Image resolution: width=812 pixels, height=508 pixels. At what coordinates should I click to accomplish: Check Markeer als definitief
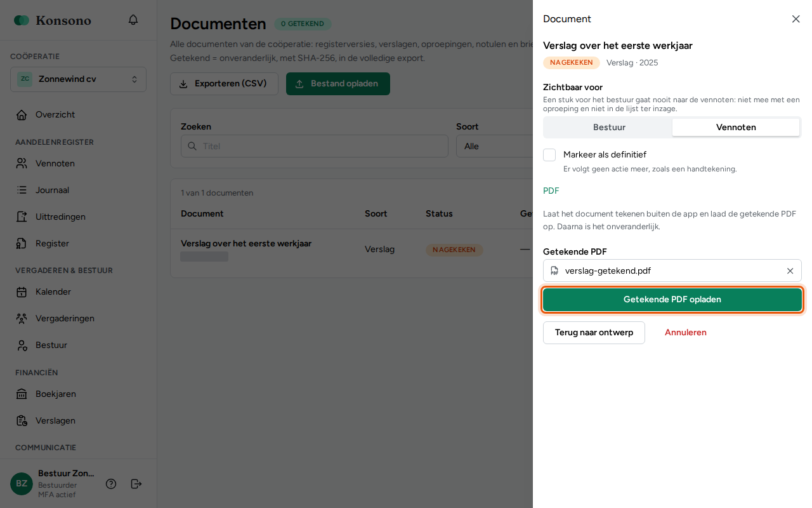(x=549, y=155)
